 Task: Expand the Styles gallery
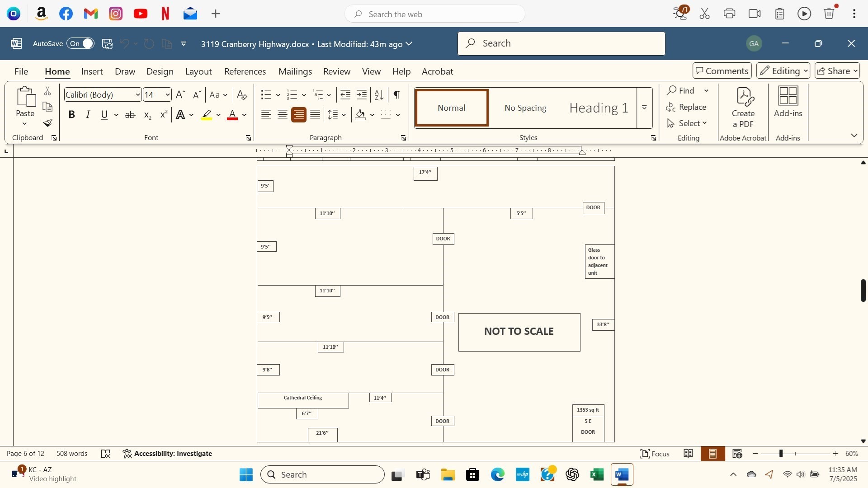pyautogui.click(x=644, y=108)
